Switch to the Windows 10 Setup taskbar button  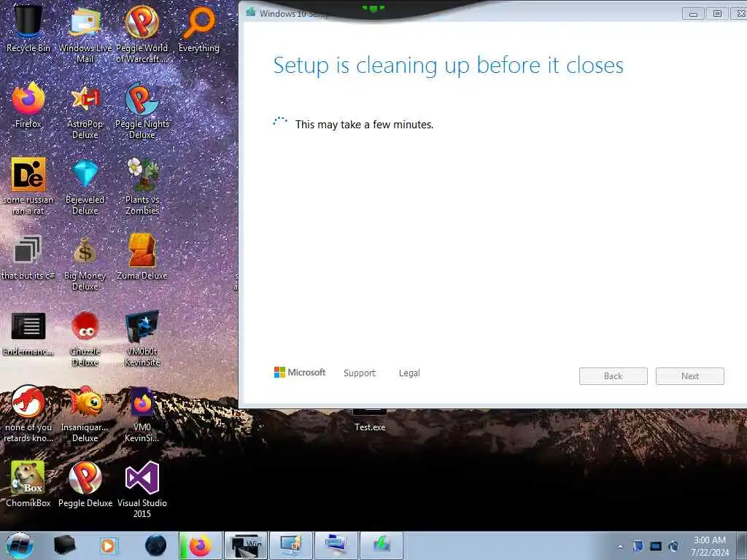tap(381, 545)
